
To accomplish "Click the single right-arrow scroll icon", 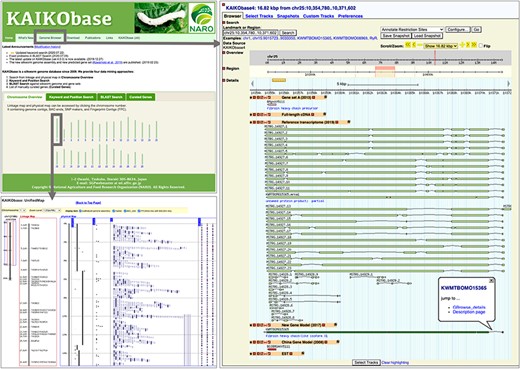I will pos(468,45).
